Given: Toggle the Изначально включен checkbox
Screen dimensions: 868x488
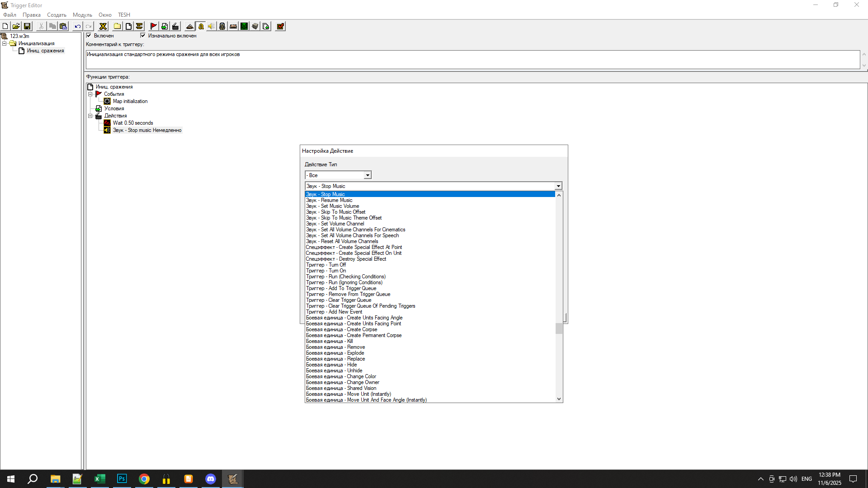Looking at the screenshot, I should click(x=143, y=35).
